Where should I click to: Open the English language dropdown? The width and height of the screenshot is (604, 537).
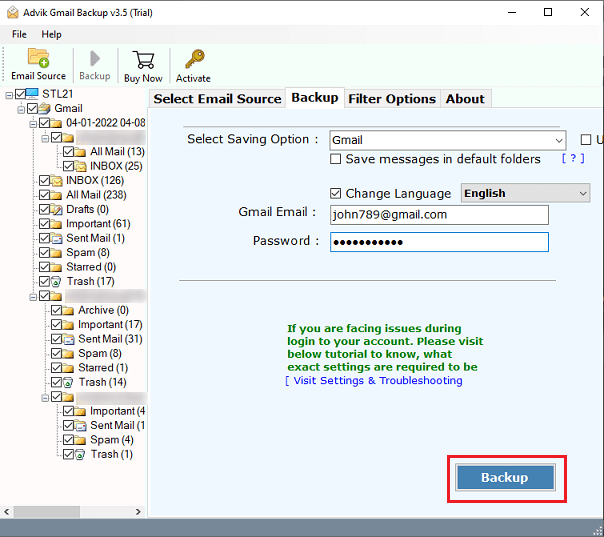525,193
